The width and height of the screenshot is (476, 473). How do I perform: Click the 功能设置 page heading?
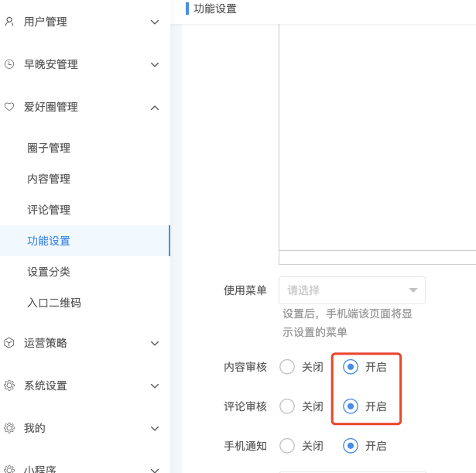pos(215,9)
